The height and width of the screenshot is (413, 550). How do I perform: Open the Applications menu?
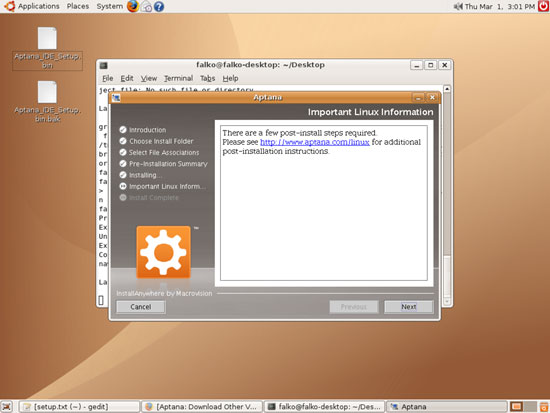point(32,6)
